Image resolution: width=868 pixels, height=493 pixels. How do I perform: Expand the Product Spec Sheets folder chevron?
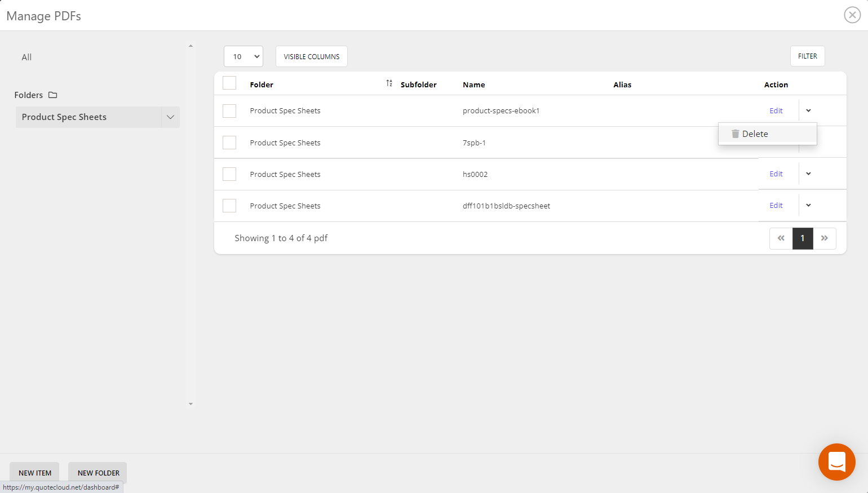click(x=170, y=117)
